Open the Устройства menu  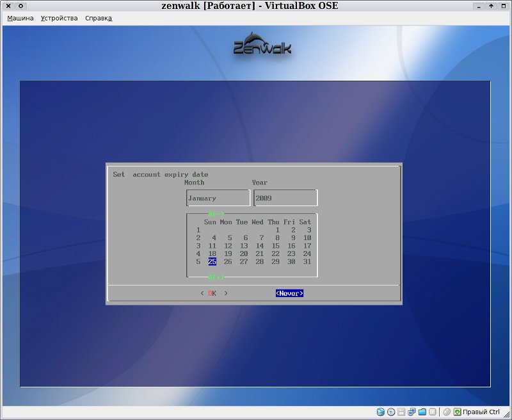pyautogui.click(x=59, y=19)
